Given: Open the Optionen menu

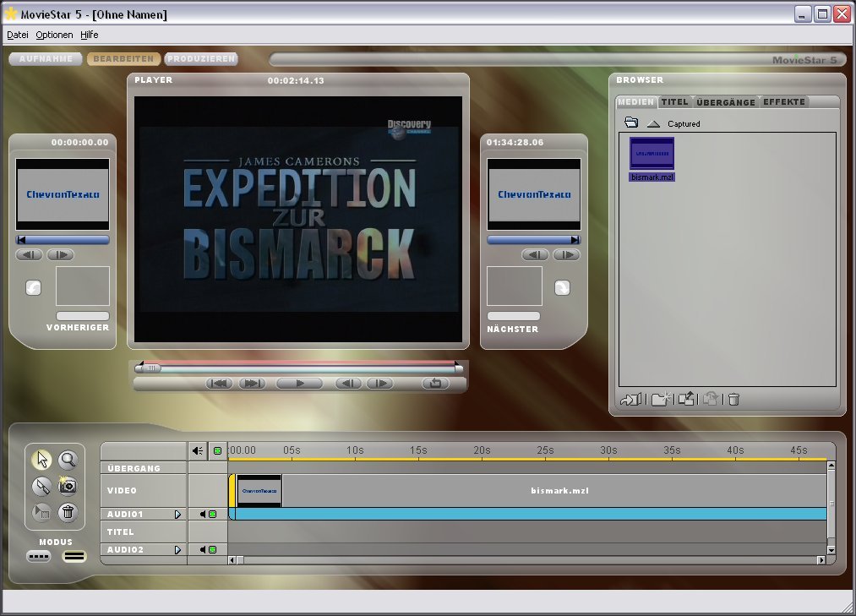Looking at the screenshot, I should point(54,35).
